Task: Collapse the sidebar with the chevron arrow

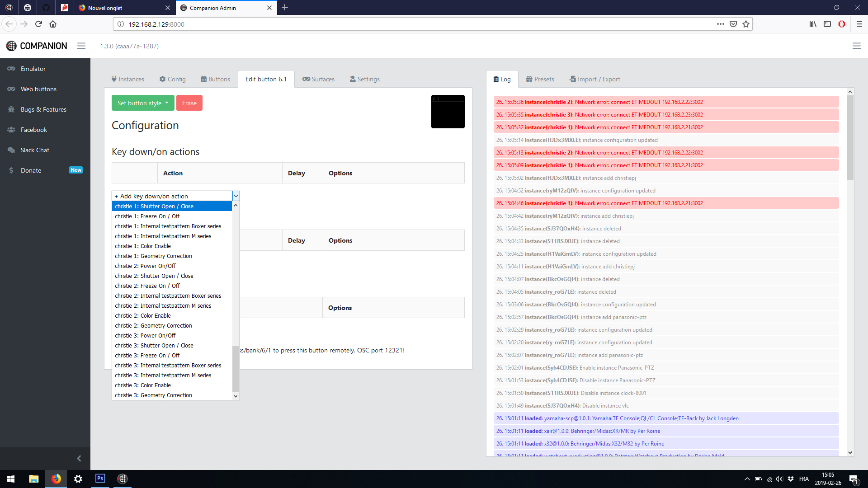Action: click(79, 458)
